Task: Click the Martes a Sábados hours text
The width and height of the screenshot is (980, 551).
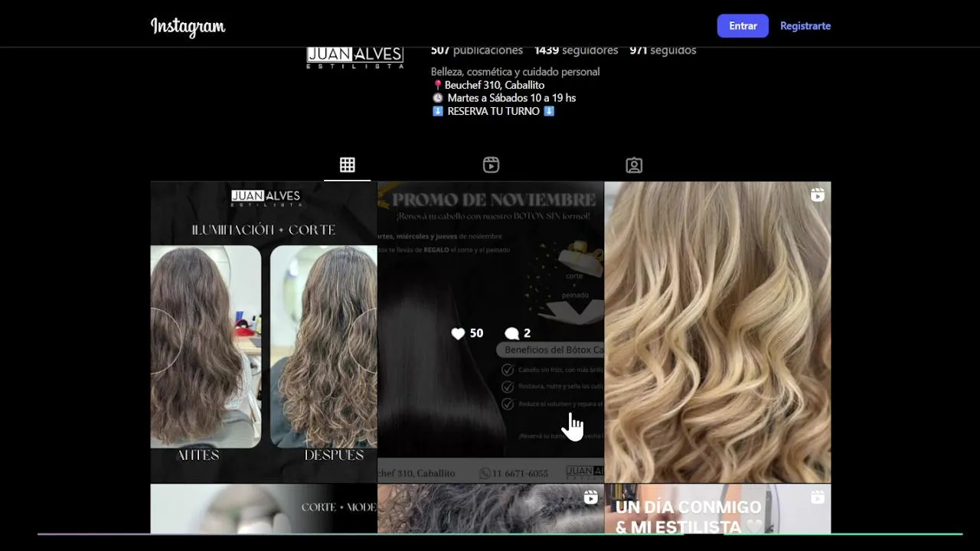Action: (x=511, y=98)
